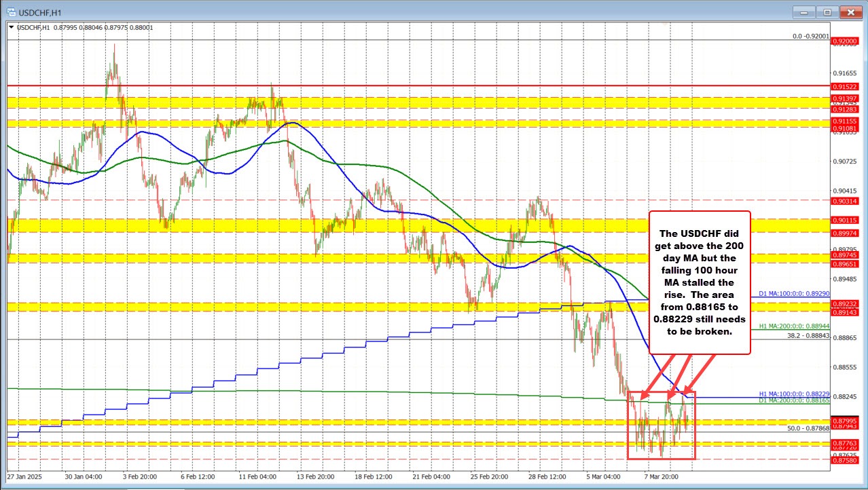Click the 7 Mar 20:00 time label
The image size is (868, 490).
[x=663, y=476]
